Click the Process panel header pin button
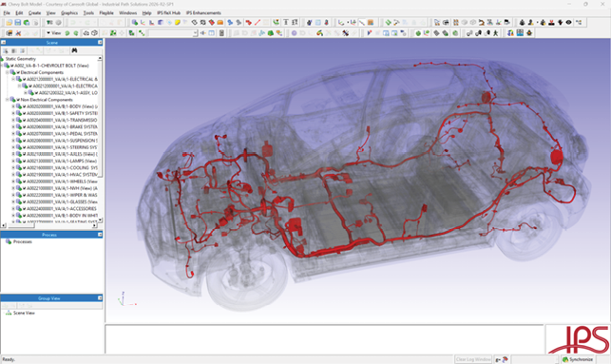 click(x=100, y=235)
